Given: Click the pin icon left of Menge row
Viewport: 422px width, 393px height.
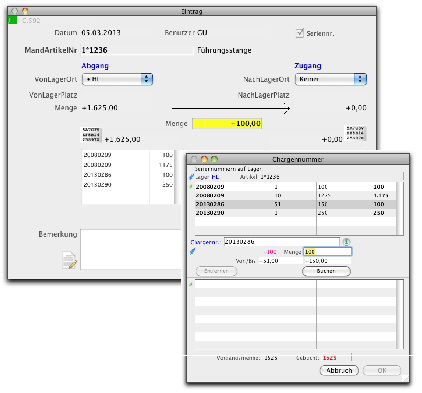Looking at the screenshot, I should (192, 252).
